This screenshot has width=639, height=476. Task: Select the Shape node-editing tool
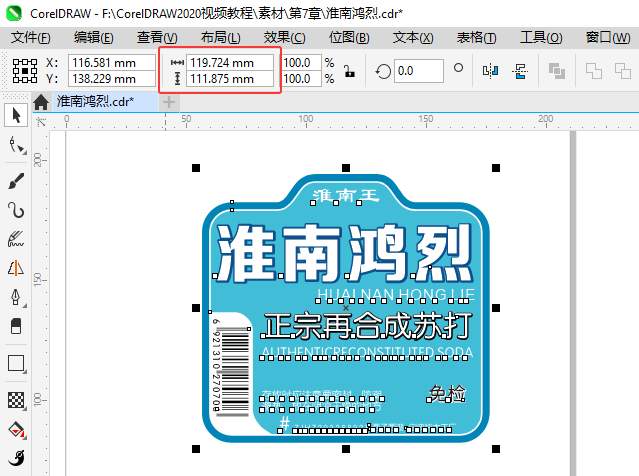tap(16, 145)
